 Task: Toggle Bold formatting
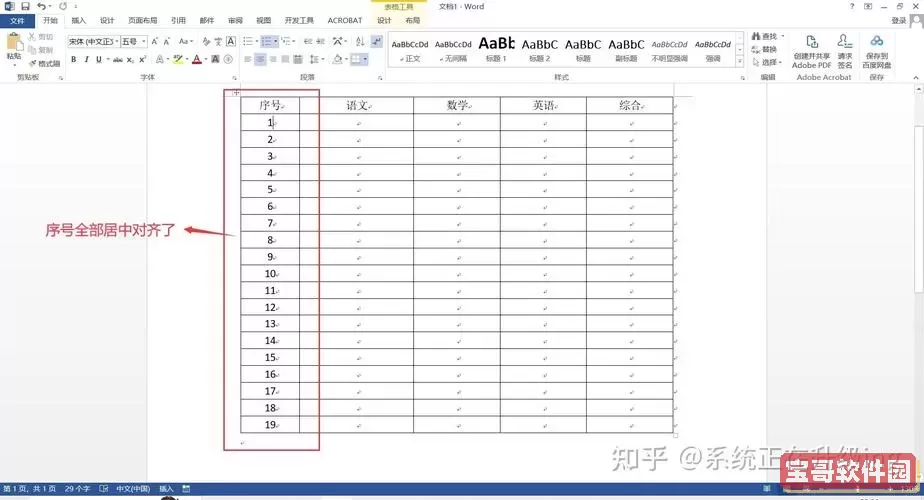[74, 60]
